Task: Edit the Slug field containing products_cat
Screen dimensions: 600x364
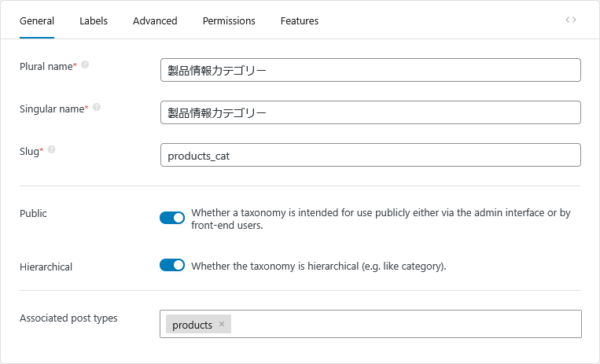Action: [x=370, y=155]
